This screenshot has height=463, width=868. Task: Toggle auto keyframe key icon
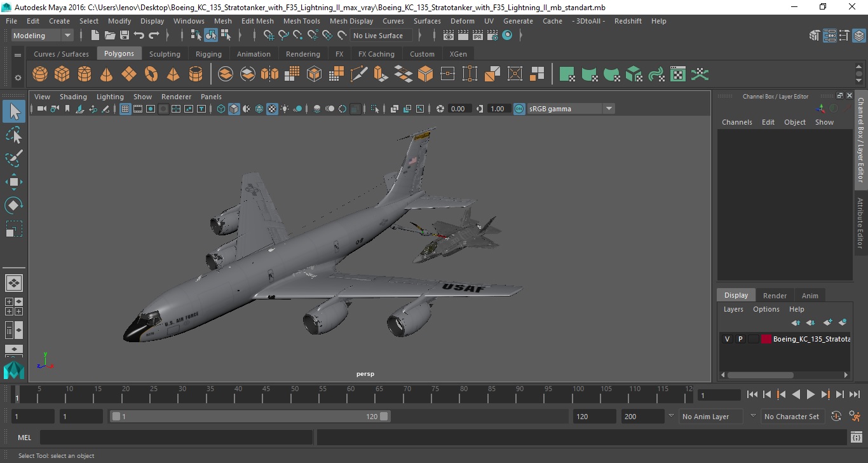[836, 417]
